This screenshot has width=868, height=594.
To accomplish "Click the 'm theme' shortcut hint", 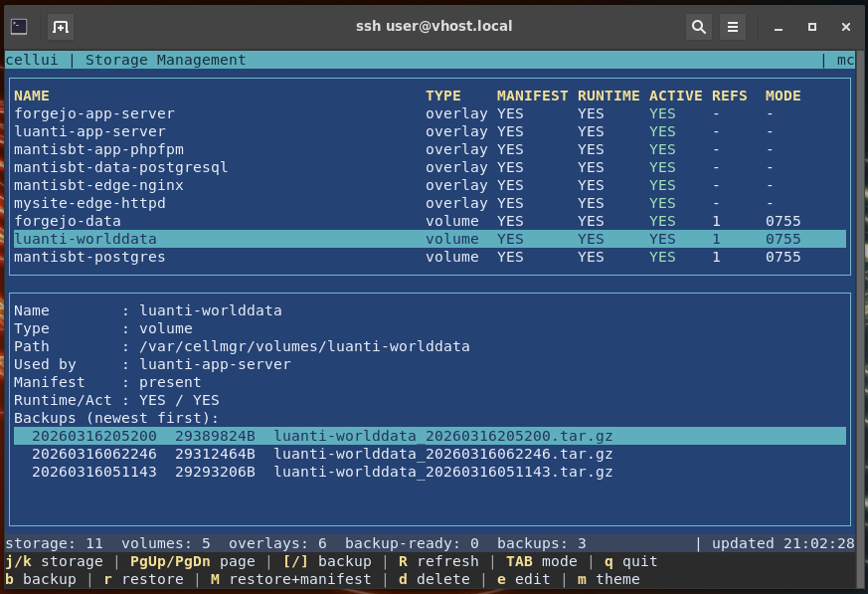I will [x=608, y=579].
